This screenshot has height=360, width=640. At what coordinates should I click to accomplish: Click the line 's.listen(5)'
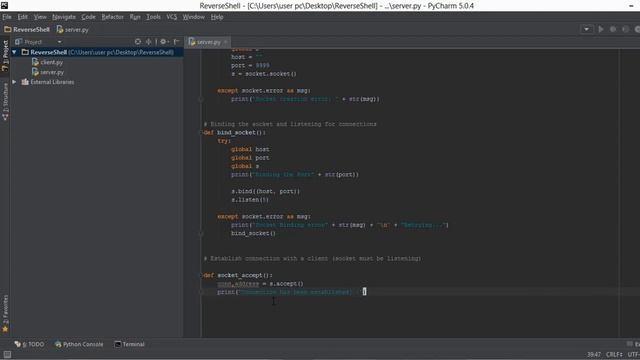point(250,200)
